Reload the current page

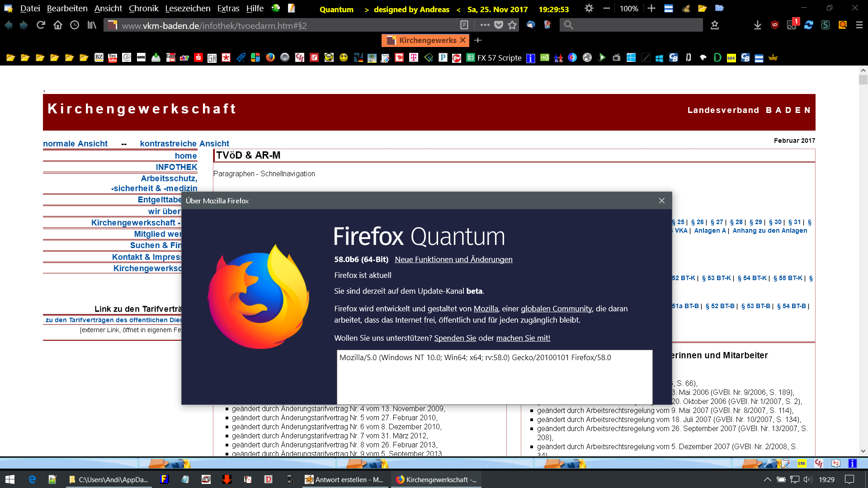point(41,25)
